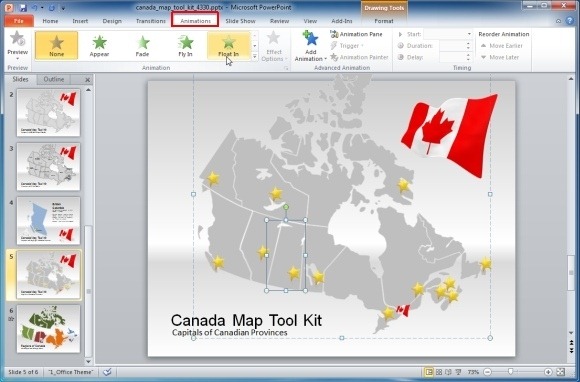The width and height of the screenshot is (580, 382).
Task: Click the 73% zoom level button
Action: click(473, 372)
